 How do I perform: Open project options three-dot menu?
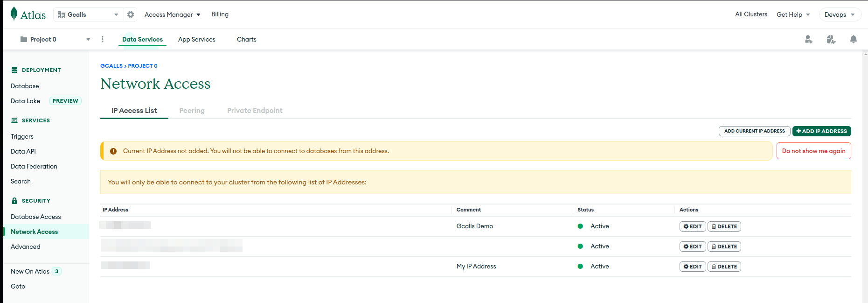103,39
